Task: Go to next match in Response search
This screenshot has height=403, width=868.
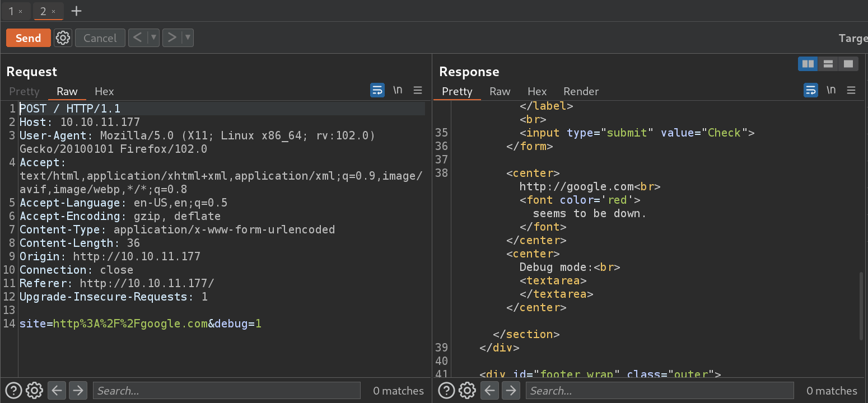Action: click(511, 391)
